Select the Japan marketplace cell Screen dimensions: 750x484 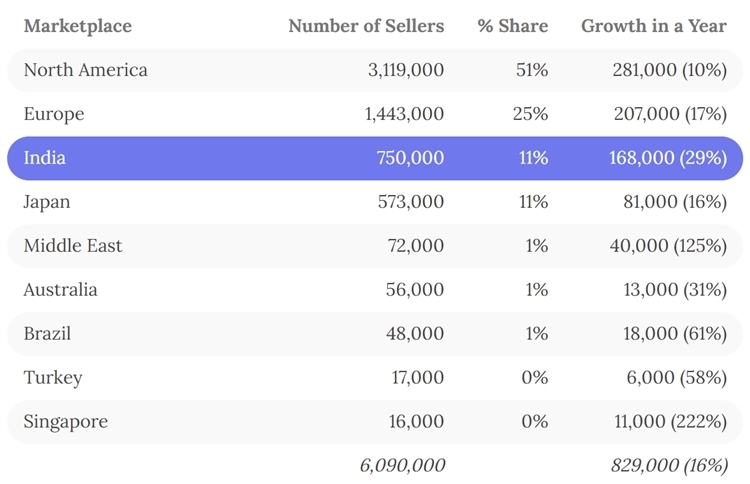tap(49, 202)
